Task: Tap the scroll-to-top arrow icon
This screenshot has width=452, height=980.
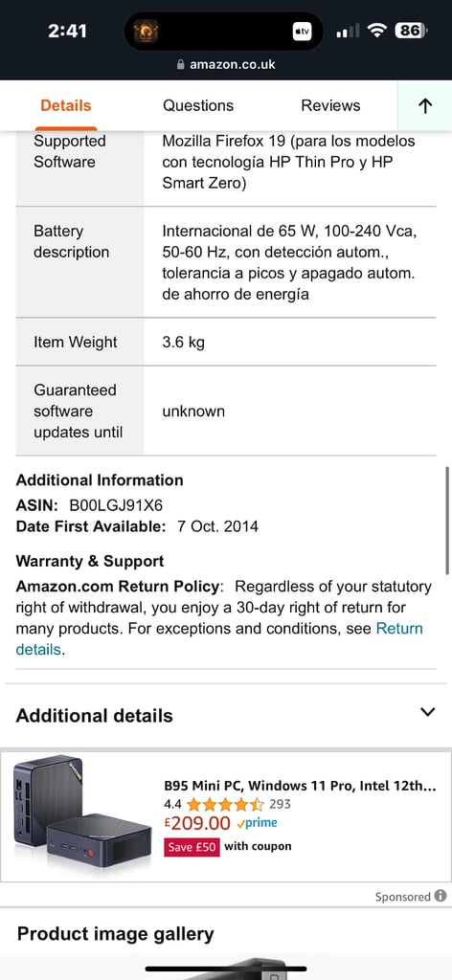Action: click(425, 106)
